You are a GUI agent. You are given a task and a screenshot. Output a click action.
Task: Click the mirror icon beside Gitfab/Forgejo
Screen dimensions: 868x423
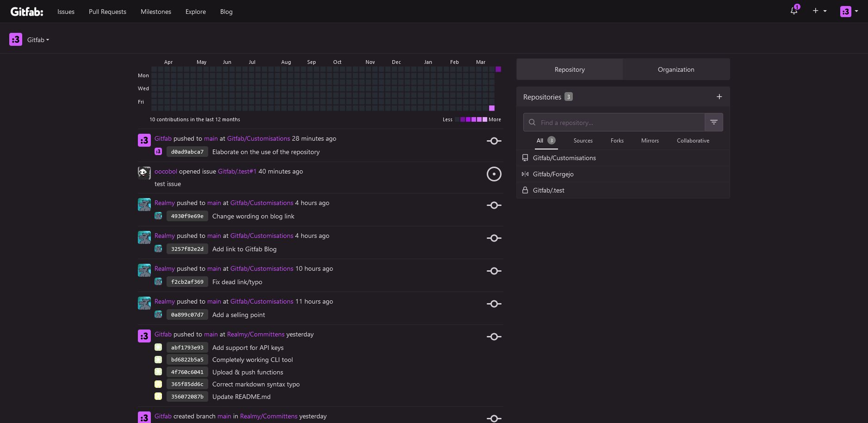pos(525,174)
